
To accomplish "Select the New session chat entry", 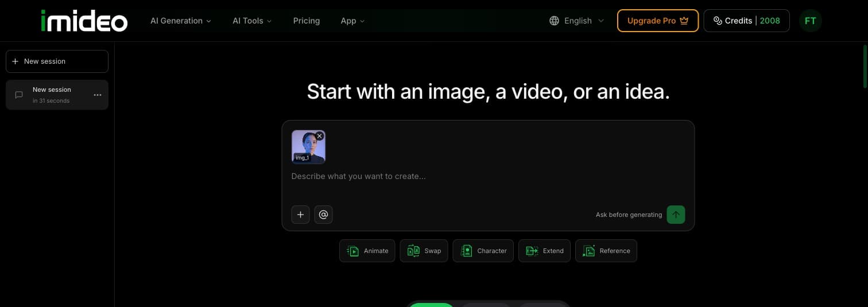I will [57, 95].
